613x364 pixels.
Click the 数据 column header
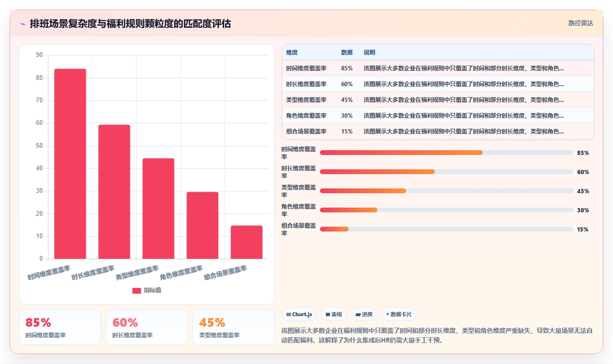pyautogui.click(x=347, y=52)
